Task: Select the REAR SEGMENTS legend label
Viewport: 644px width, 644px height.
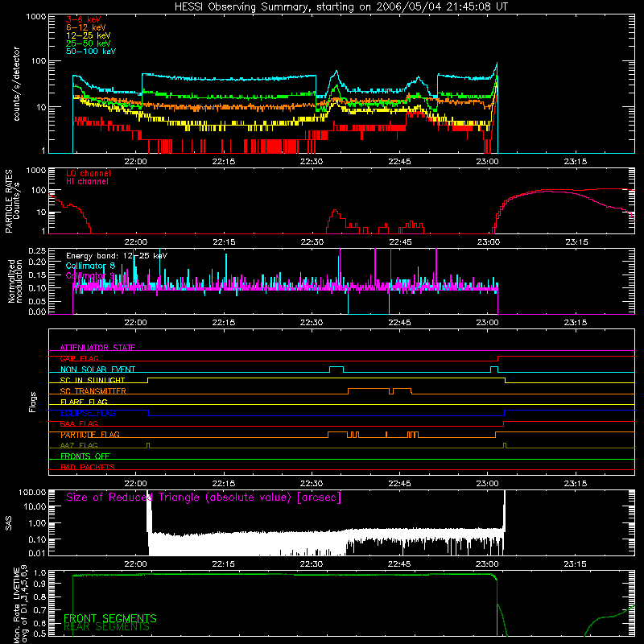Action: [x=106, y=627]
